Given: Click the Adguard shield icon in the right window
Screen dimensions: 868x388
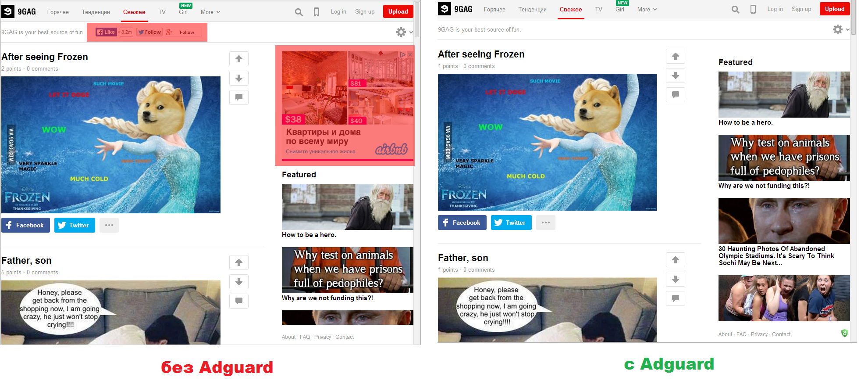Looking at the screenshot, I should (x=844, y=333).
